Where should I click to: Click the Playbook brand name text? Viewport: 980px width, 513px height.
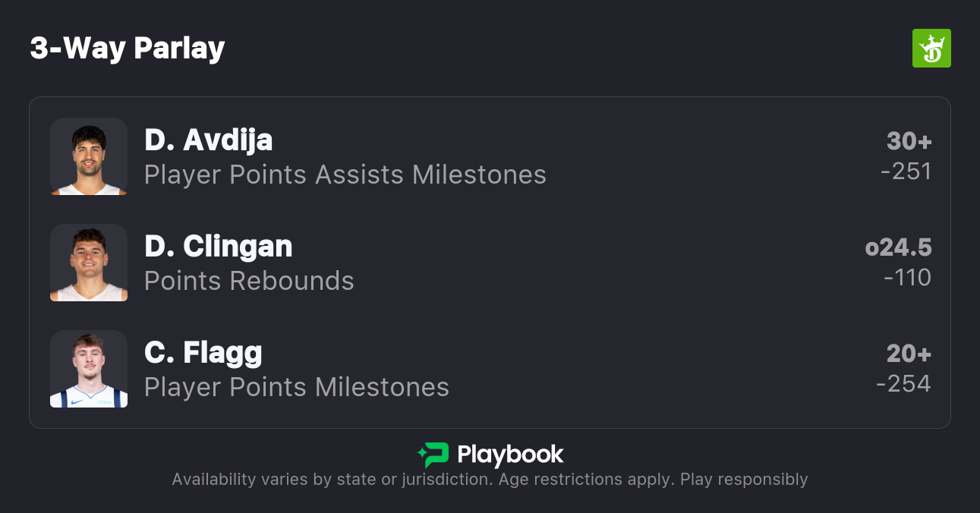510,455
